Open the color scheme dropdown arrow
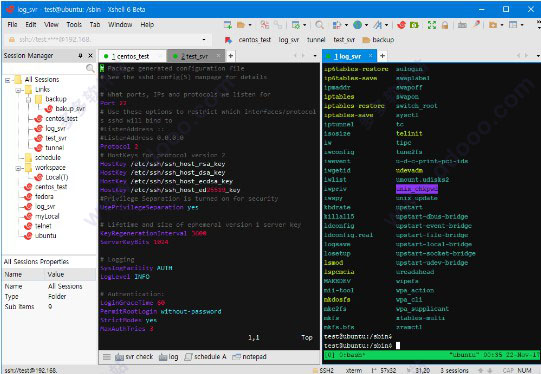Image resolution: width=541 pixels, height=374 pixels. 346,25
